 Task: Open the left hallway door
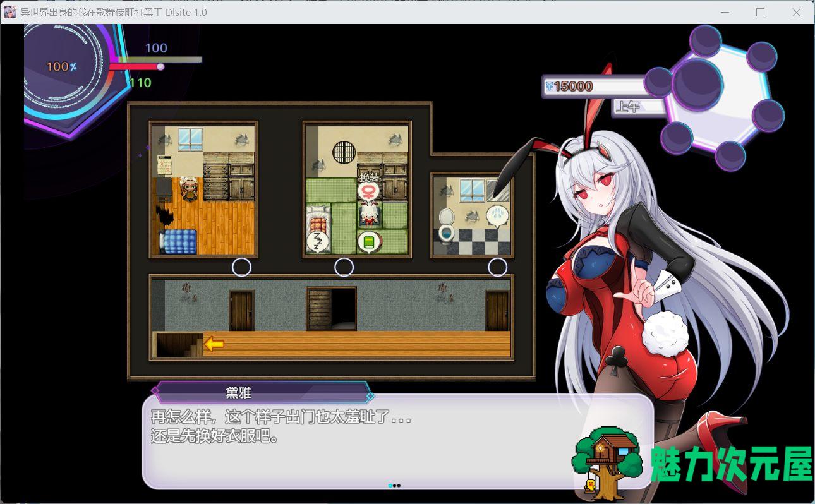[x=241, y=310]
